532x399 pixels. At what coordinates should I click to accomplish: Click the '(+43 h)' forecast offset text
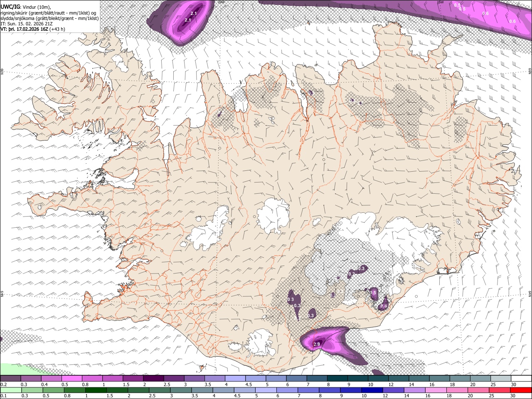click(57, 29)
